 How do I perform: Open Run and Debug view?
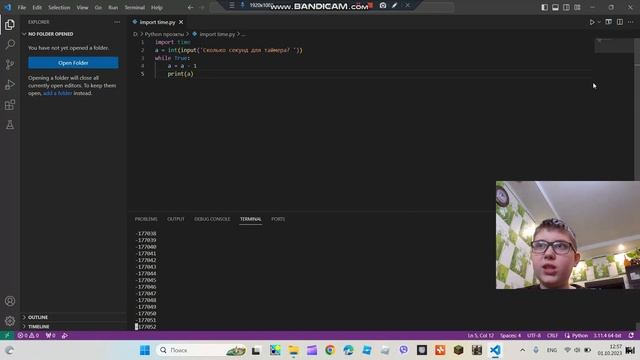point(10,84)
